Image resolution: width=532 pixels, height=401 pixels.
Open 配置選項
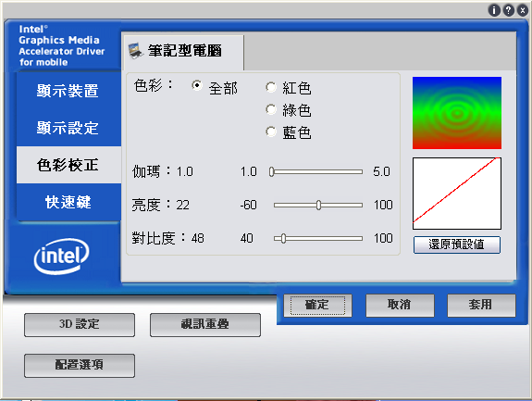click(80, 366)
